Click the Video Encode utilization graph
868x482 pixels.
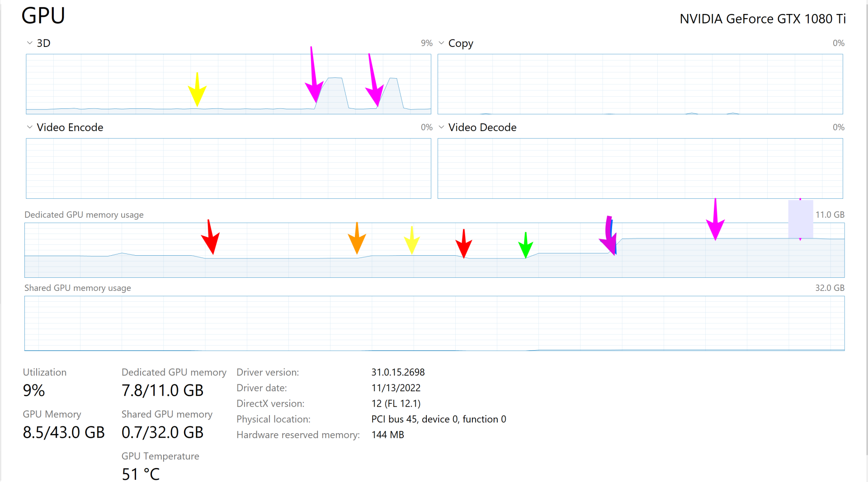click(228, 168)
